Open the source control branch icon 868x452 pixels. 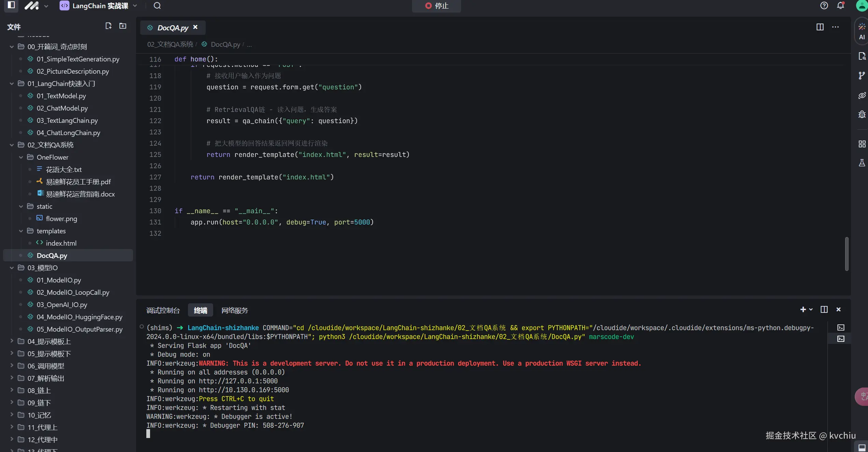pyautogui.click(x=862, y=75)
